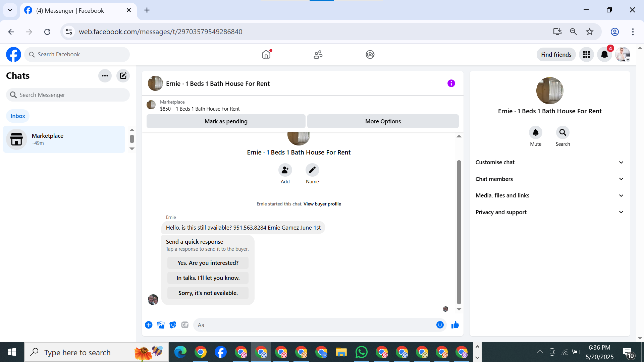Viewport: 644px width, 362px height.
Task: Open the emoji picker smiley icon
Action: (x=440, y=325)
